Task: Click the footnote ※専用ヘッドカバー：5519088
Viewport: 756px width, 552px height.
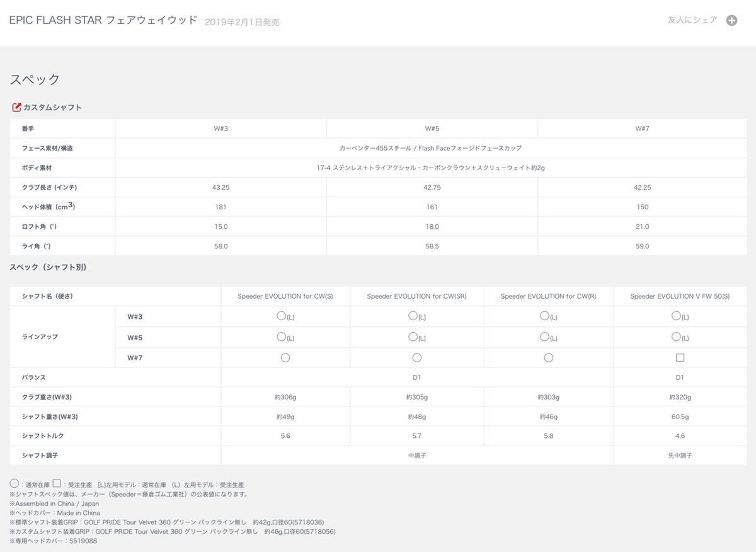Action: (53, 541)
